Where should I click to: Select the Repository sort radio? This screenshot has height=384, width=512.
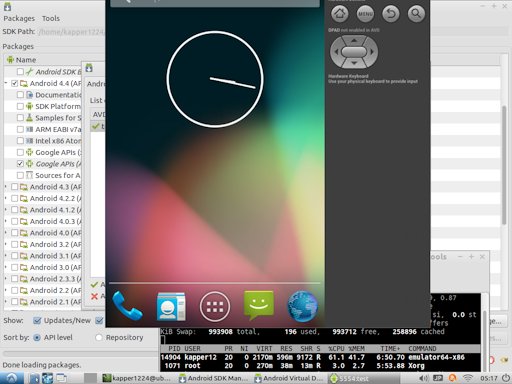[98, 338]
